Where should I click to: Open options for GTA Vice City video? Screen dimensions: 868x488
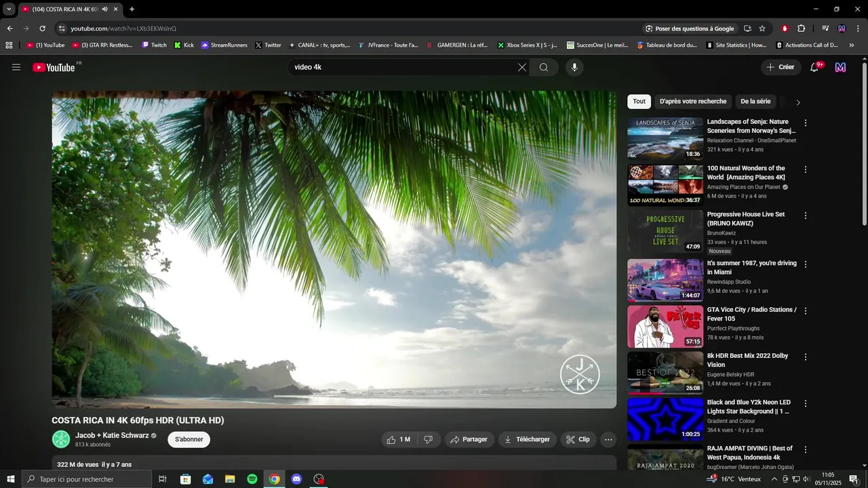tap(806, 311)
